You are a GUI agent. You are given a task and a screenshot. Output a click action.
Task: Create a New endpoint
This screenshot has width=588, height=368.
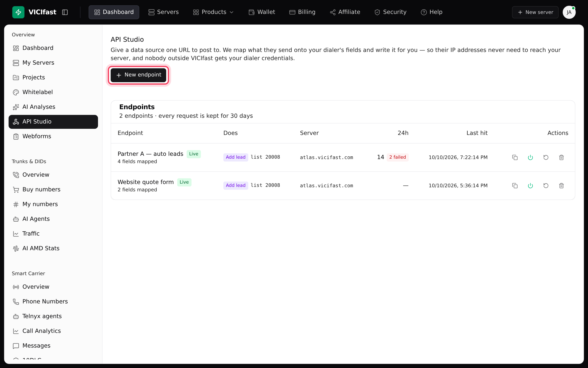click(x=138, y=75)
